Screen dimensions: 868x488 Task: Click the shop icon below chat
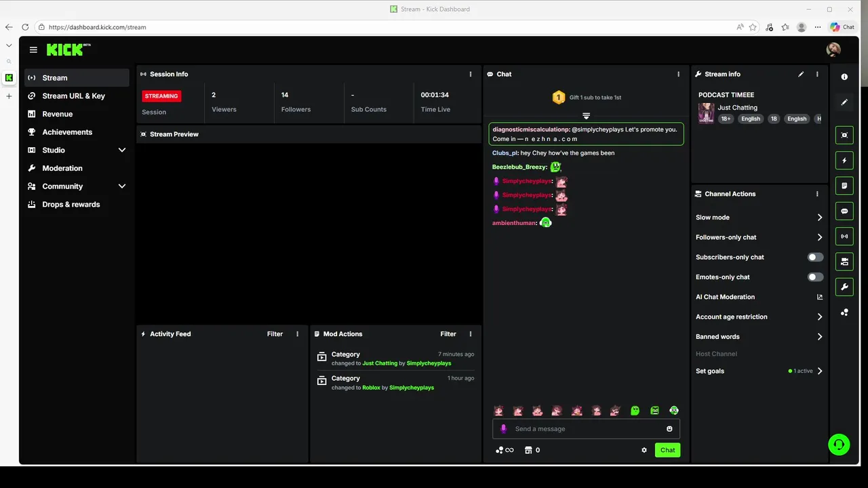[x=528, y=450]
